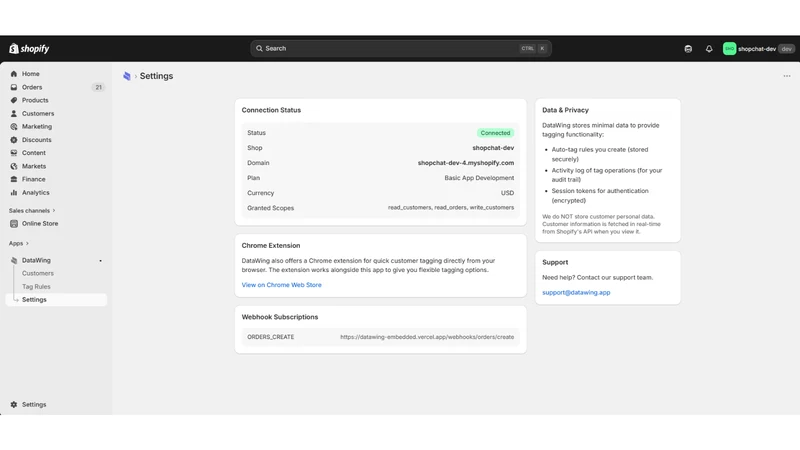
Task: Open the Discounts page
Action: (x=36, y=140)
